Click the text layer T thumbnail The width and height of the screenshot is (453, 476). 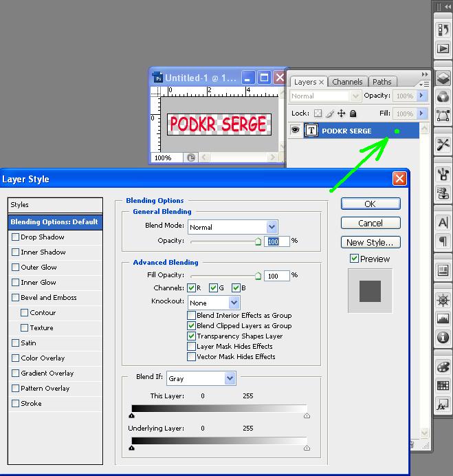(311, 131)
